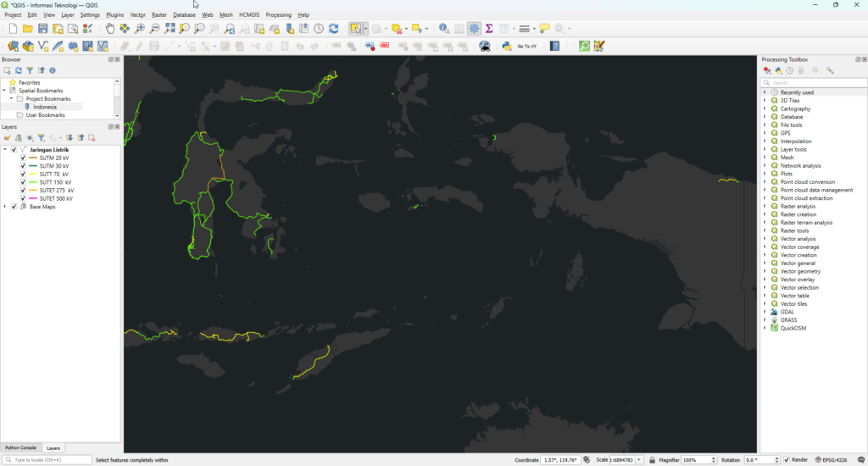The height and width of the screenshot is (466, 868).
Task: Click filter icon in Browser panel toolbar
Action: 30,70
